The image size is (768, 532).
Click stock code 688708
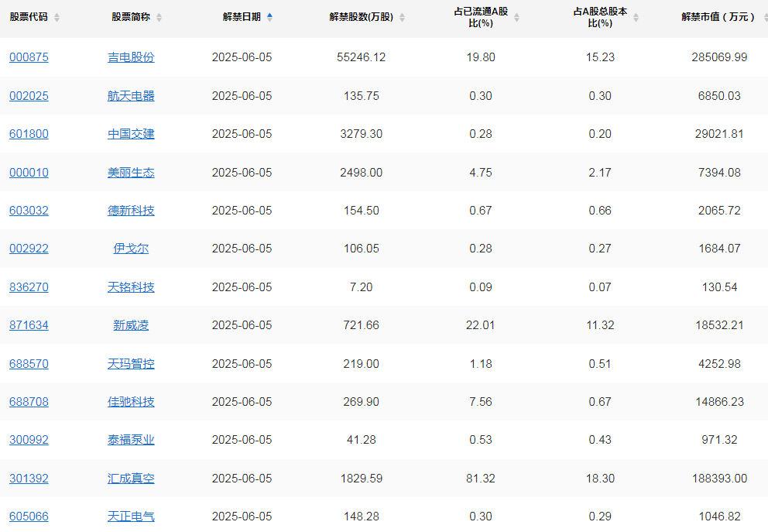29,402
